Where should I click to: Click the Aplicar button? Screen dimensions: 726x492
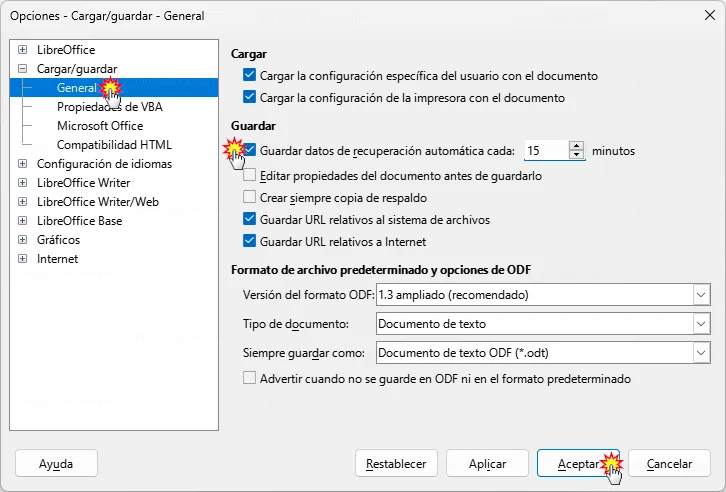[x=487, y=463]
